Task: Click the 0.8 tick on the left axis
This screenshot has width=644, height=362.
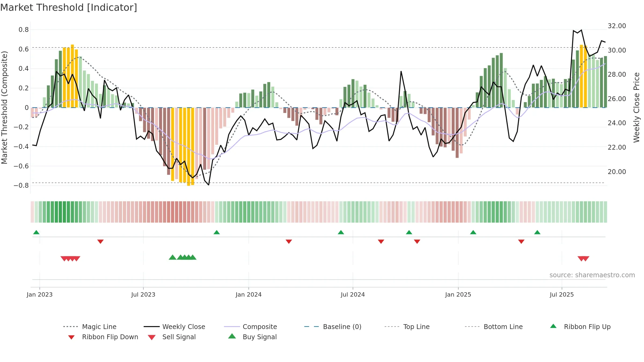Action: click(24, 30)
